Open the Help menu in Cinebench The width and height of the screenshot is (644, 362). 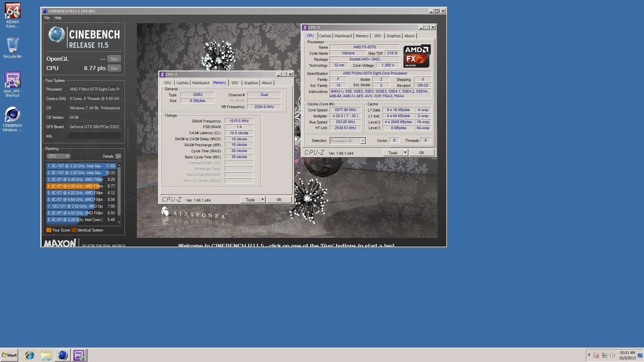(58, 18)
